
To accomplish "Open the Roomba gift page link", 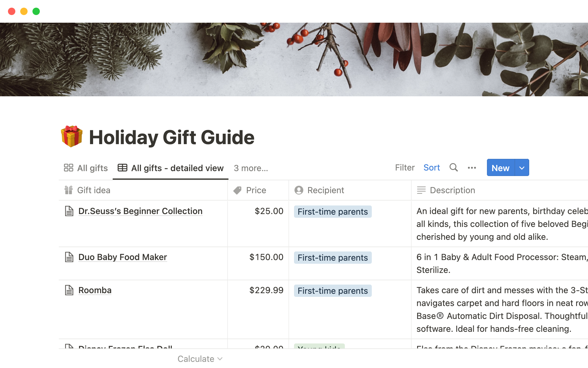I will pos(95,290).
